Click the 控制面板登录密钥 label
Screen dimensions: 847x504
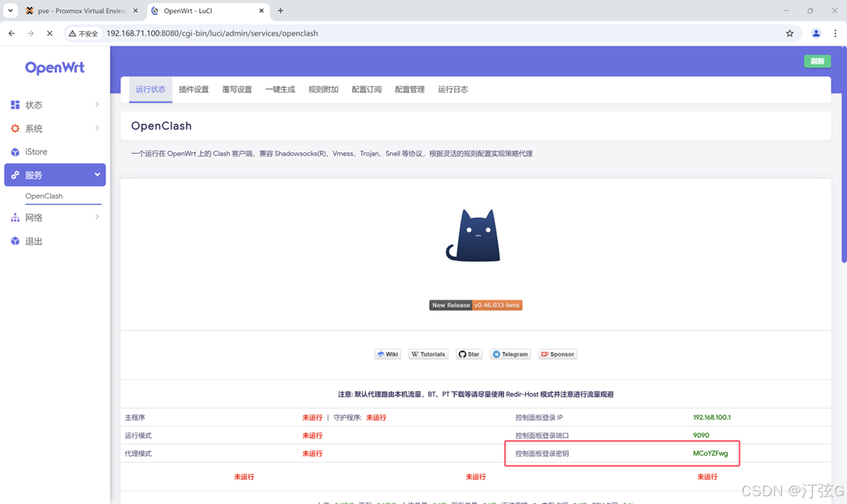point(542,454)
